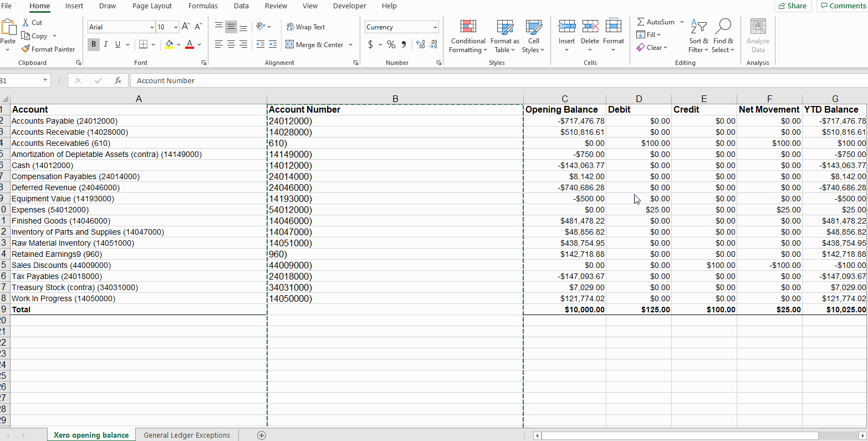Viewport: 868px width, 441px height.
Task: Open the font size dropdown showing 10
Action: coord(176,27)
